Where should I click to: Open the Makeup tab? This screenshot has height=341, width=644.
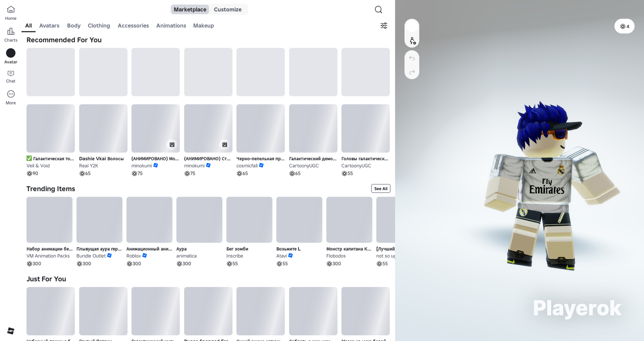pyautogui.click(x=204, y=26)
